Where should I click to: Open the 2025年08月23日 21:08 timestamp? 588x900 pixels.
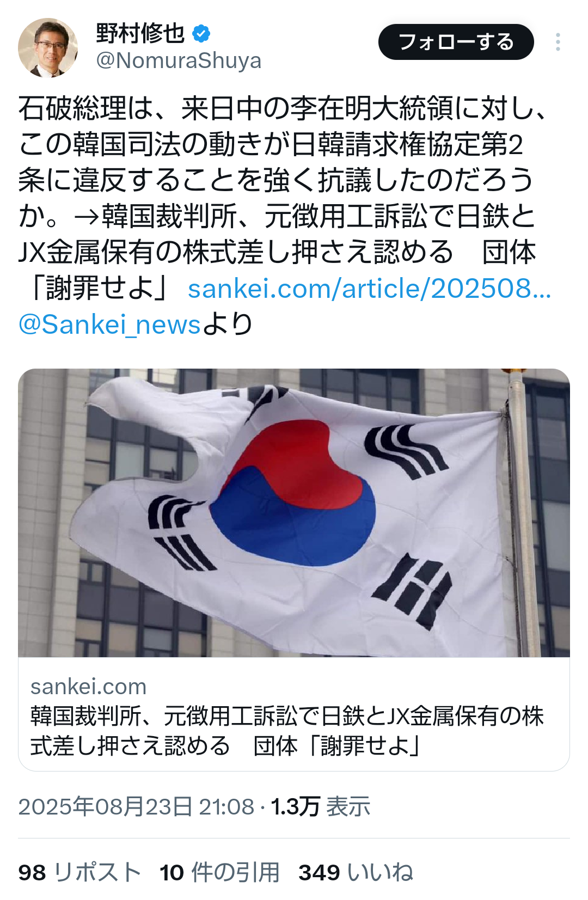point(136,806)
